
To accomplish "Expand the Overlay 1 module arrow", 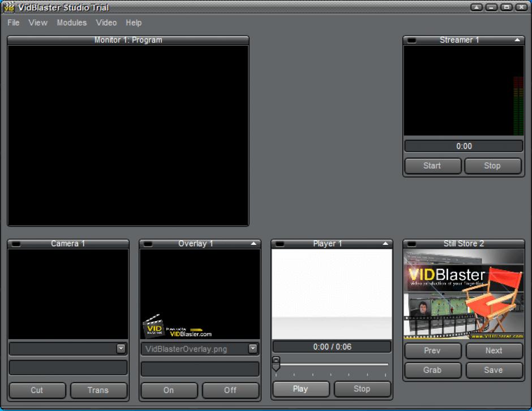I will coord(254,244).
